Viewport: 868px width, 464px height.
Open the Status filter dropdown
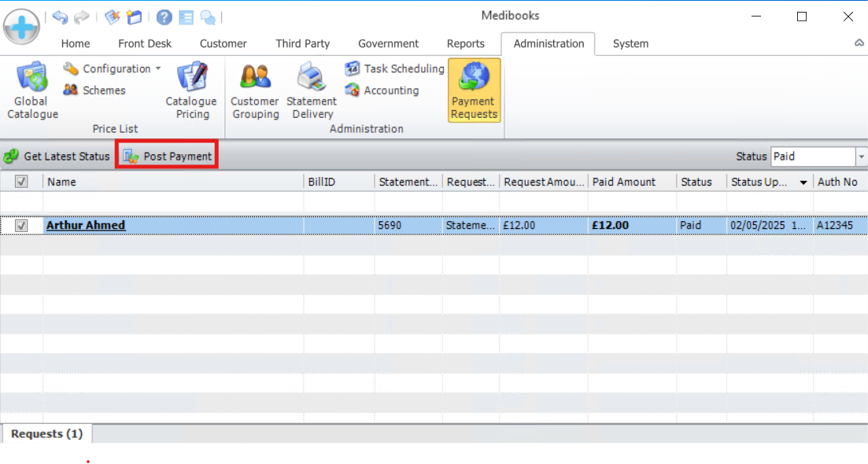click(861, 157)
